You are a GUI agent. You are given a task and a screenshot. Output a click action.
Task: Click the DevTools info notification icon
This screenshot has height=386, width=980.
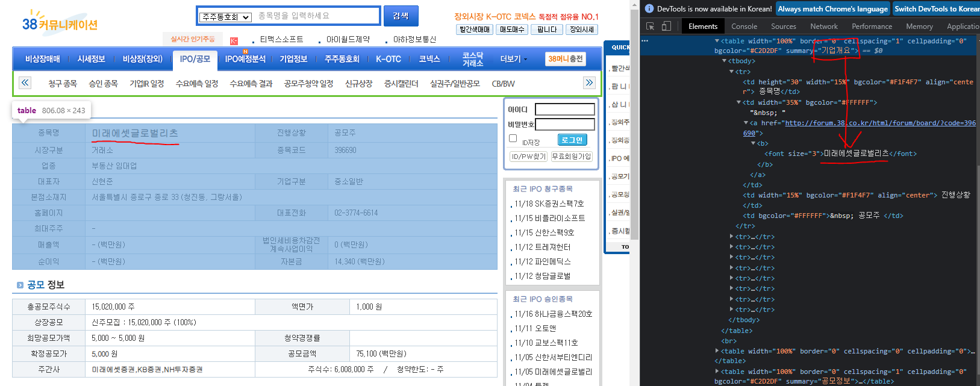pos(649,9)
